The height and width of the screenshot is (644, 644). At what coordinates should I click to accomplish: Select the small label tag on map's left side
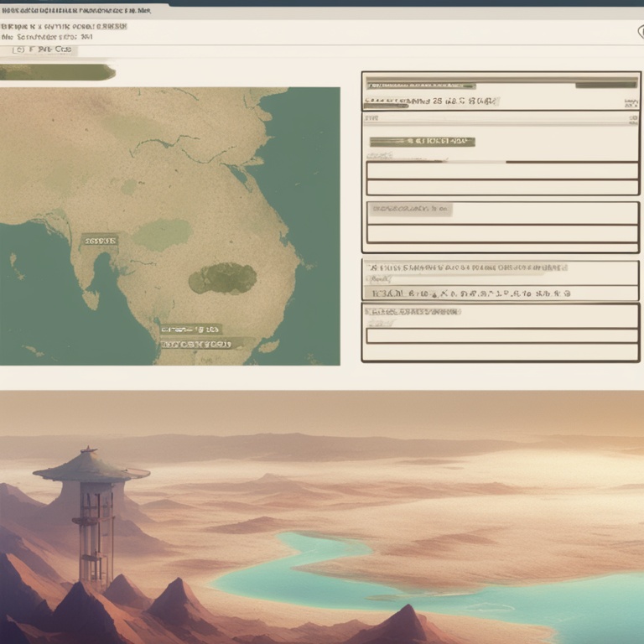click(x=100, y=241)
